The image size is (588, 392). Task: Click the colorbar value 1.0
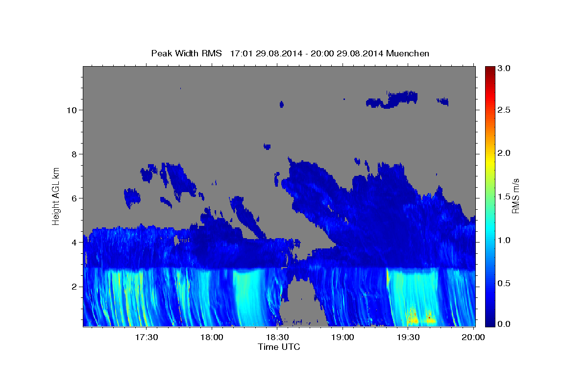pos(504,240)
